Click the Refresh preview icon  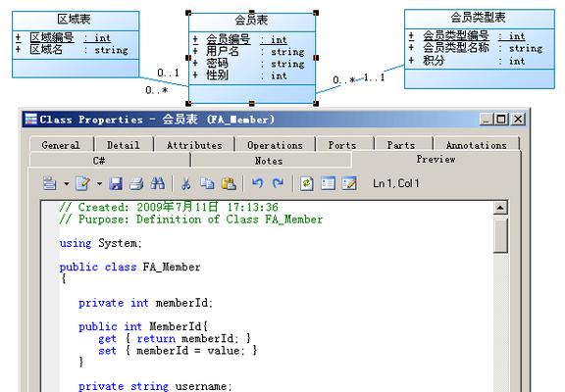point(307,183)
